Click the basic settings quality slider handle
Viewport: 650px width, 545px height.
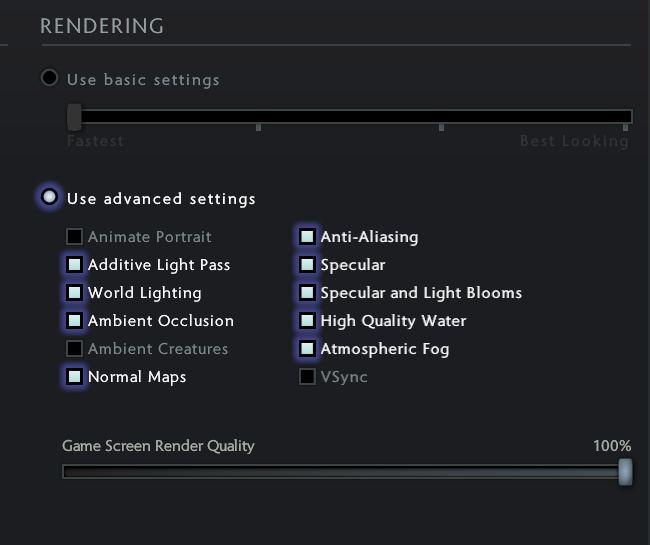point(74,117)
